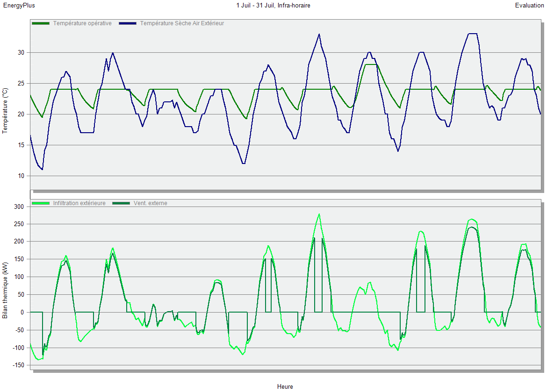
Task: Click the Evaluation label at top right
Action: (529, 6)
